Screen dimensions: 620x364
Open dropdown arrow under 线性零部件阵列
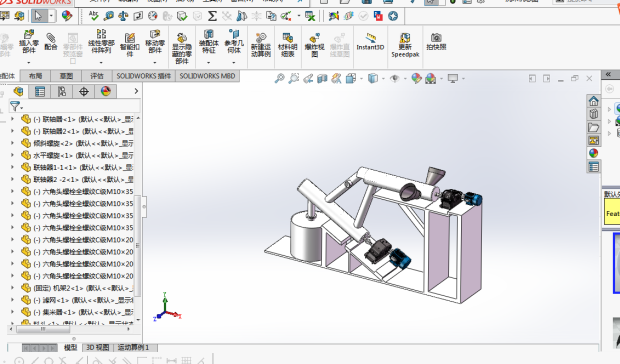101,62
